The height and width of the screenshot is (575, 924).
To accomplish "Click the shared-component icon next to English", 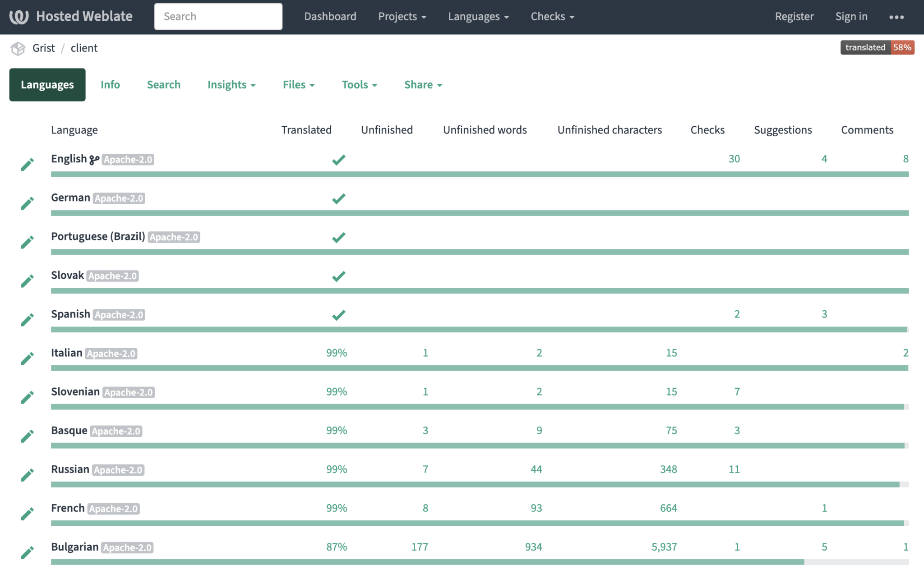I will pyautogui.click(x=94, y=158).
